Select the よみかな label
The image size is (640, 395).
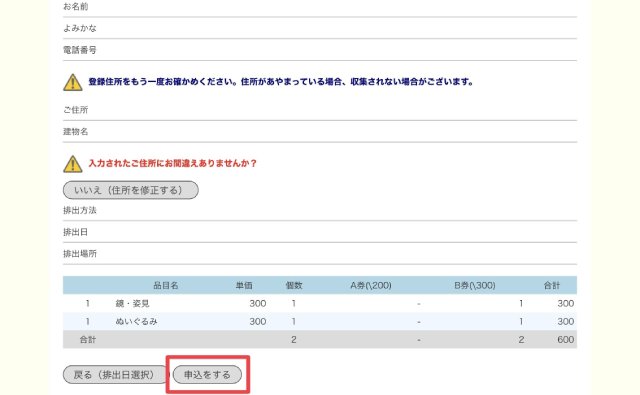coord(80,28)
